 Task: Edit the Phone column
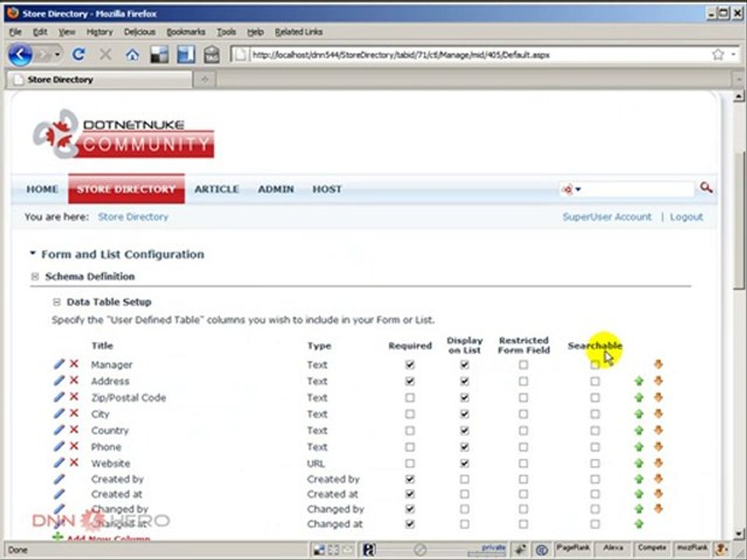point(59,446)
